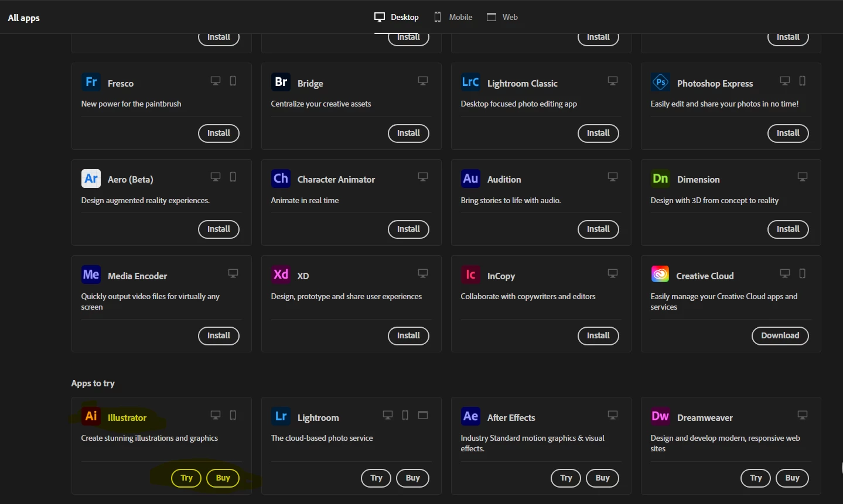Viewport: 843px width, 504px height.
Task: Click 'Collaborate with copywriters and editors' text
Action: click(x=528, y=297)
